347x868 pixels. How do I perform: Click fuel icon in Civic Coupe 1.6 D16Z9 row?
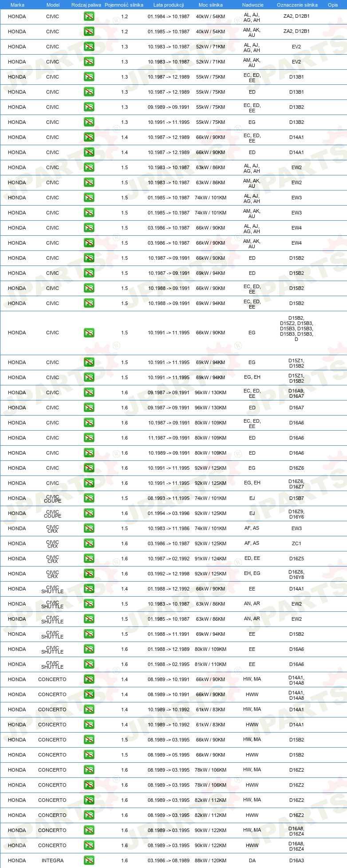[x=89, y=513]
